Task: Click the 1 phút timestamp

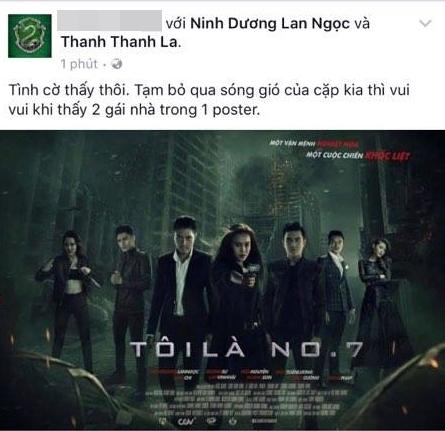Action: 79,64
